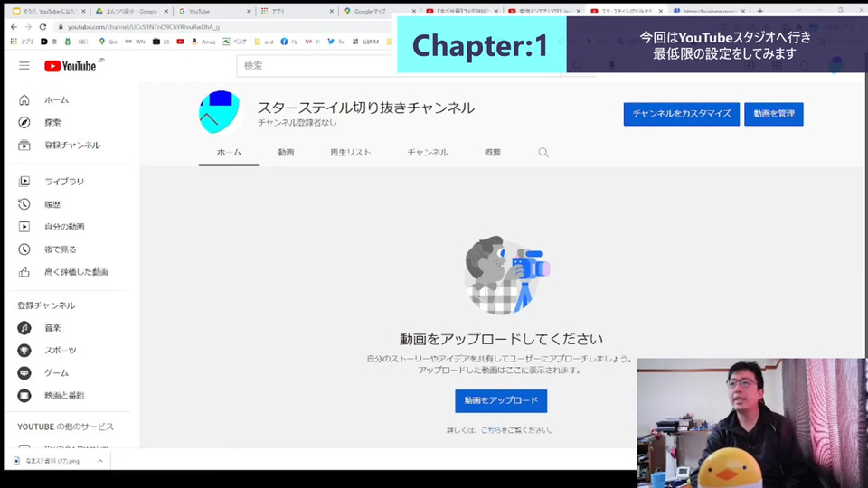Open the 'ord' bookmark folder
868x488 pixels.
pos(263,42)
